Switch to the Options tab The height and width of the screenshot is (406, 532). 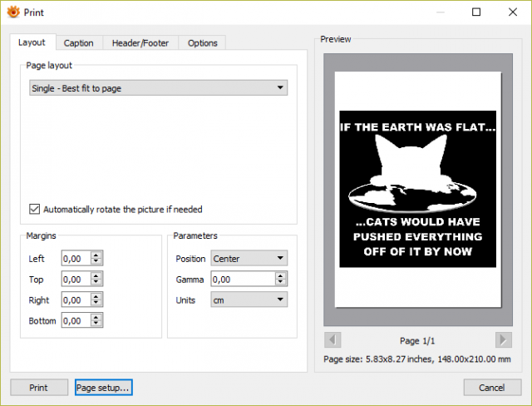click(203, 43)
